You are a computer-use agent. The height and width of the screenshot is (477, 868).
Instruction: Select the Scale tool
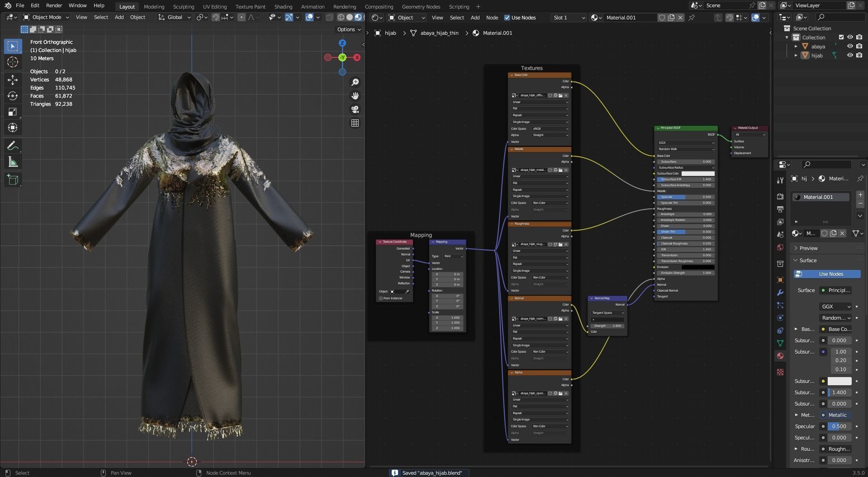coord(13,112)
